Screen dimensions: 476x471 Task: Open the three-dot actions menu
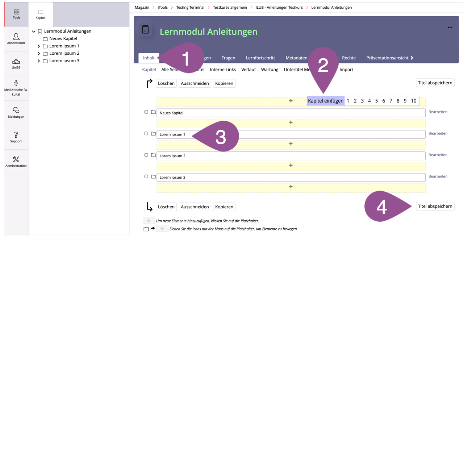[x=450, y=27]
